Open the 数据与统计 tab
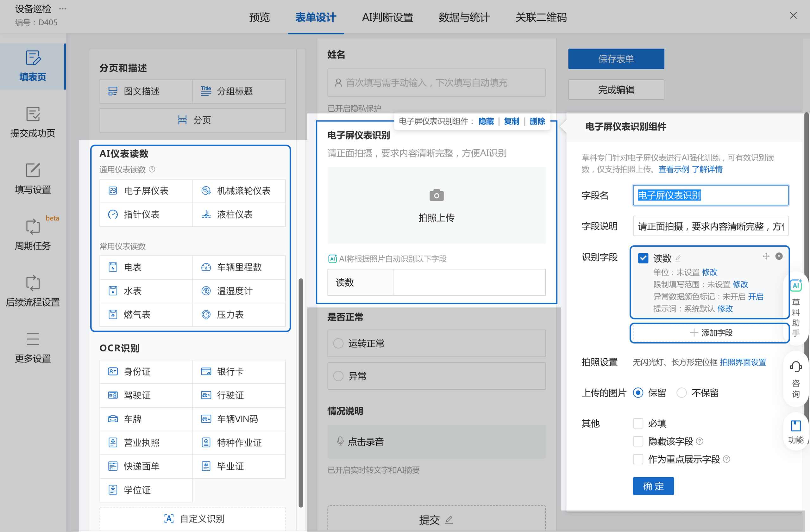Screen dimensions: 810x532 click(464, 17)
